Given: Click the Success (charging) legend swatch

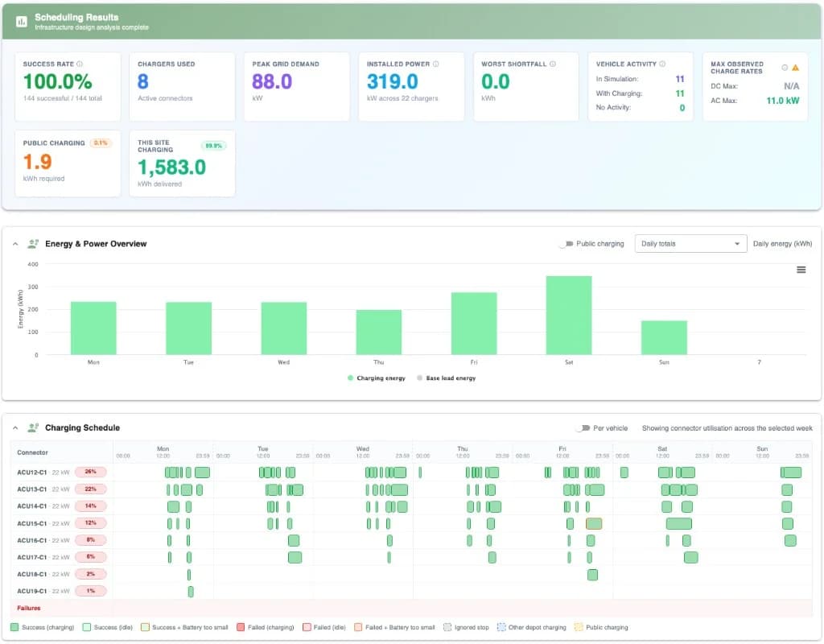Looking at the screenshot, I should (x=14, y=627).
